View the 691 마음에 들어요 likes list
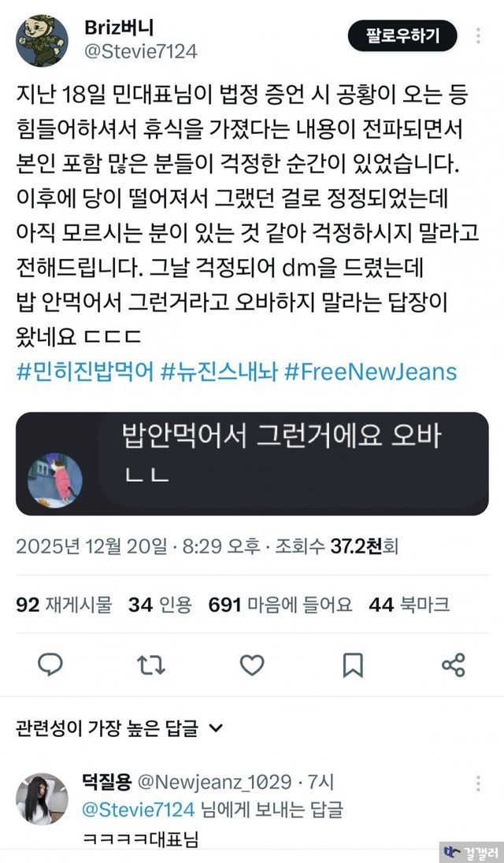 [280, 605]
